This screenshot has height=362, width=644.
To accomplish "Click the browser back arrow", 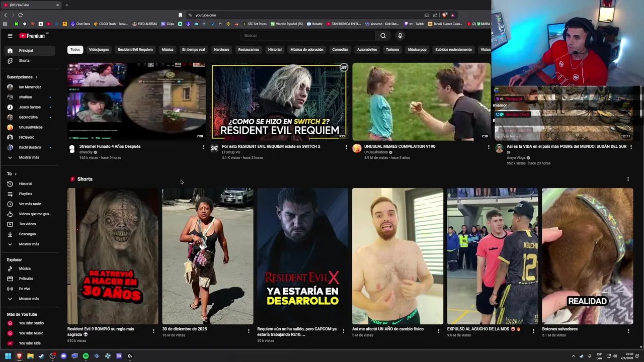I will tap(6, 15).
